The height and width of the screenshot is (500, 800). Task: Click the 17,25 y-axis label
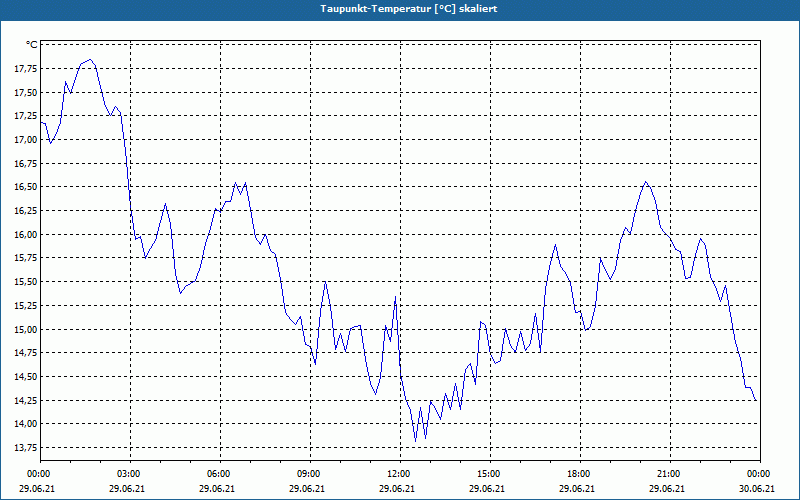click(26, 116)
